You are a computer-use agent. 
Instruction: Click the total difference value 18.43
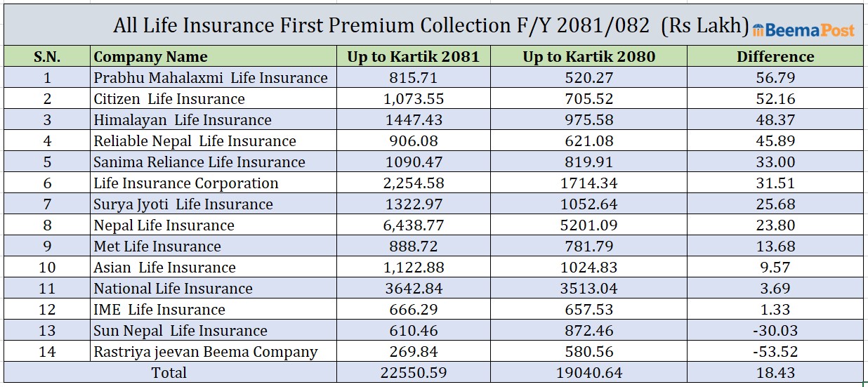(x=775, y=373)
